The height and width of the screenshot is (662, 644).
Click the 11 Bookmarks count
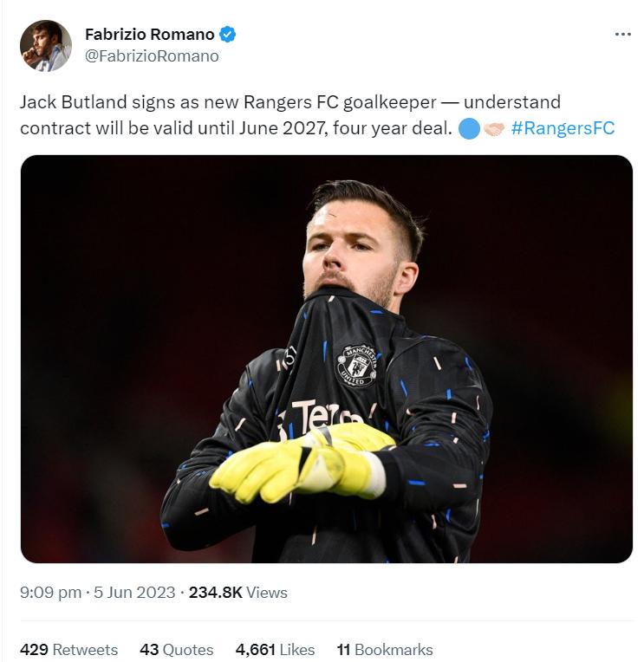[x=385, y=649]
